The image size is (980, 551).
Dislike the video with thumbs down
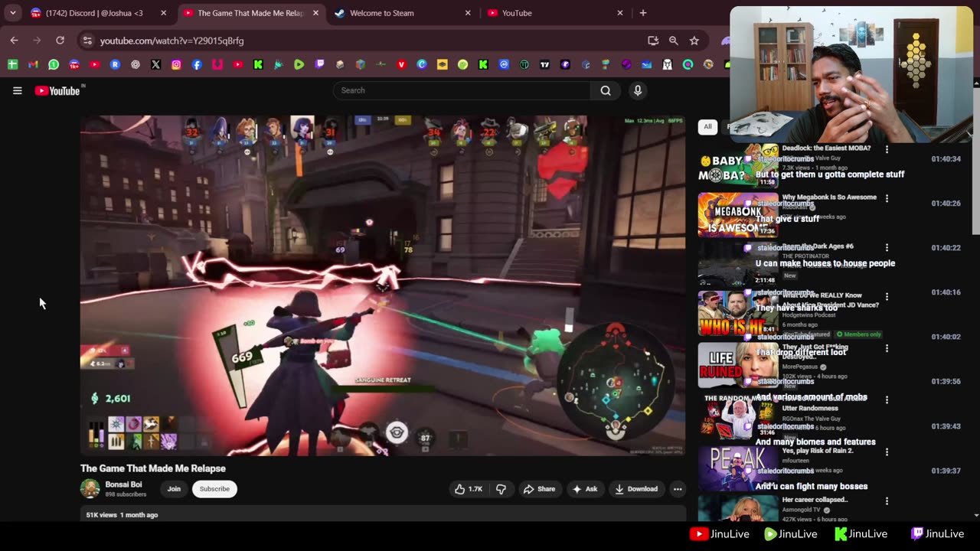coord(501,489)
